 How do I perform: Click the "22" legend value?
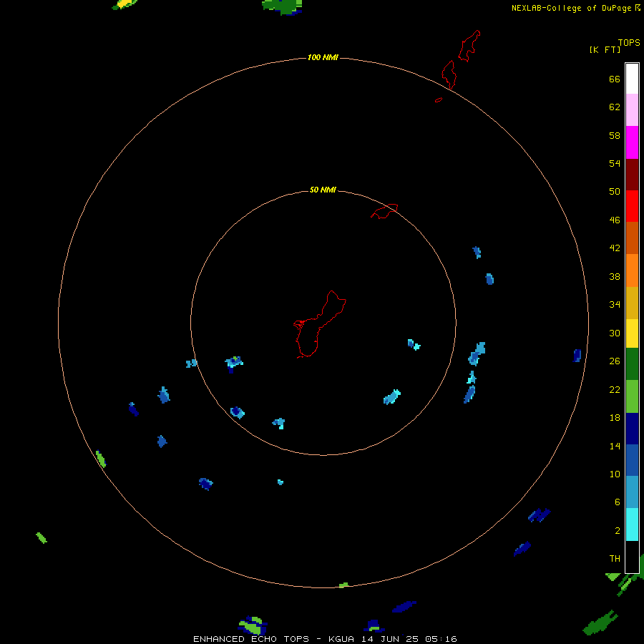(615, 390)
